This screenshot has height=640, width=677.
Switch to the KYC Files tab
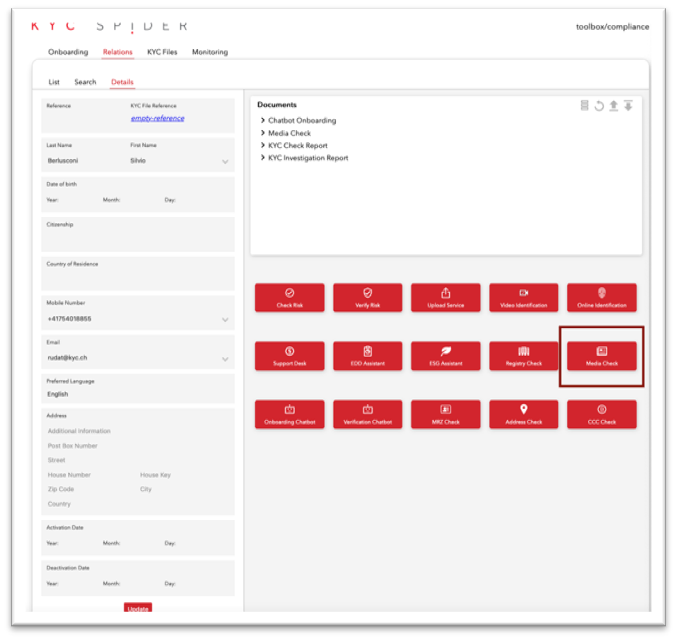coord(162,52)
